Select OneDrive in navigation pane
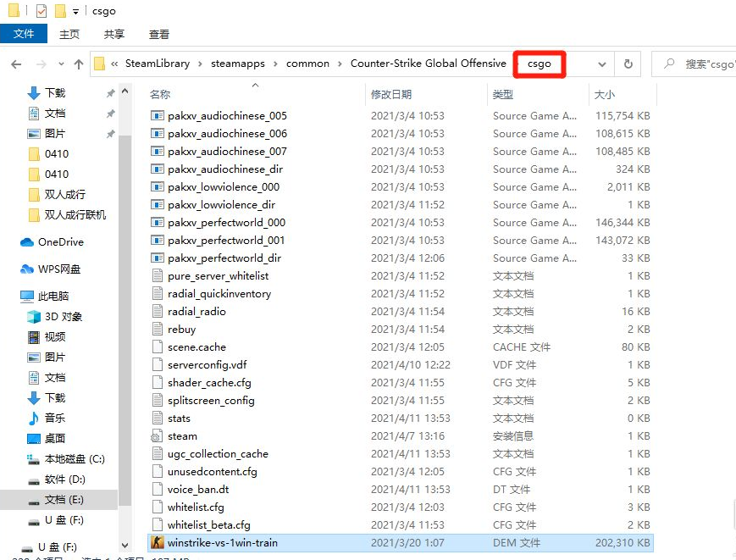The height and width of the screenshot is (560, 736). [61, 241]
